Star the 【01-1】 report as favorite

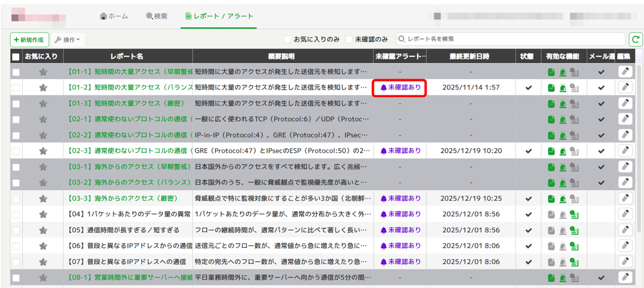tap(43, 72)
